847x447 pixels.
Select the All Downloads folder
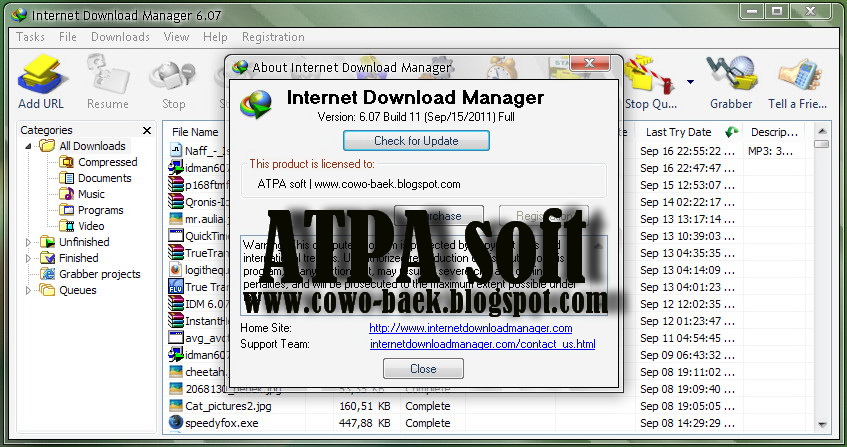click(92, 146)
